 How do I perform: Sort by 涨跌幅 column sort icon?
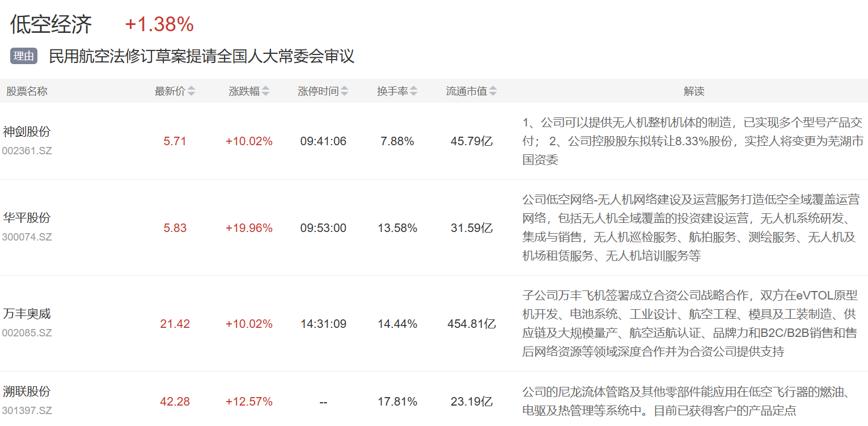pyautogui.click(x=266, y=91)
